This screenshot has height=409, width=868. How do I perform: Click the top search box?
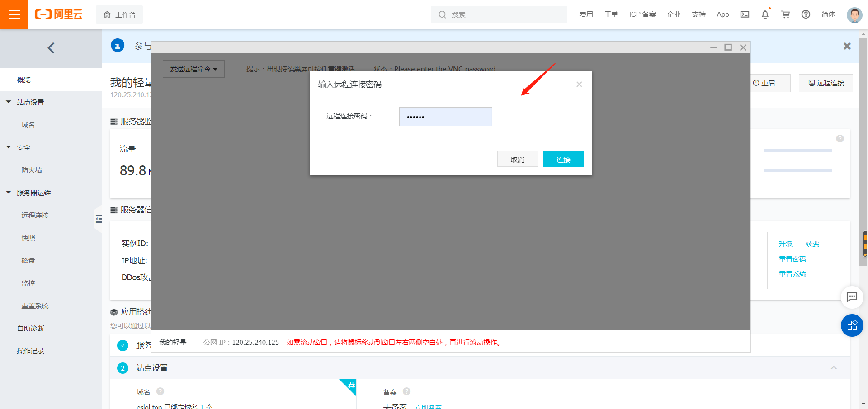pyautogui.click(x=499, y=14)
